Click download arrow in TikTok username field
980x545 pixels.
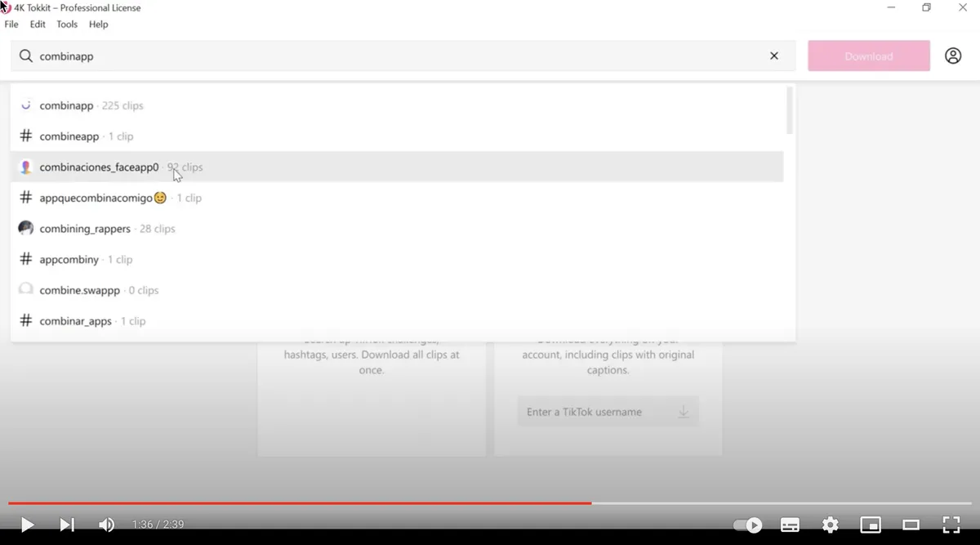point(684,412)
